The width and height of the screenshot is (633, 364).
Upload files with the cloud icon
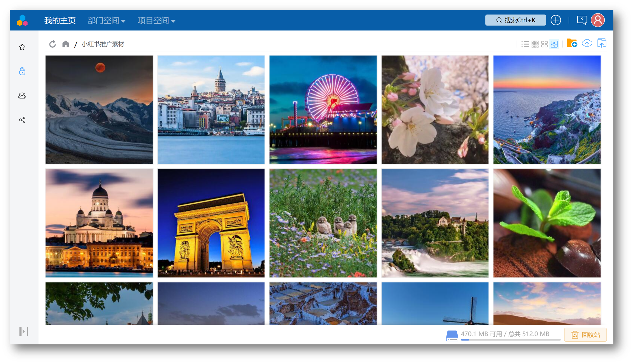[587, 43]
